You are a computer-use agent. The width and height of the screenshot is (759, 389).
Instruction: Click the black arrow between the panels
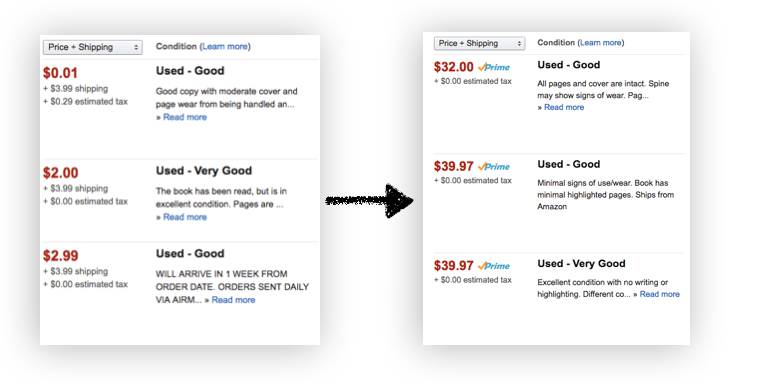pos(370,200)
